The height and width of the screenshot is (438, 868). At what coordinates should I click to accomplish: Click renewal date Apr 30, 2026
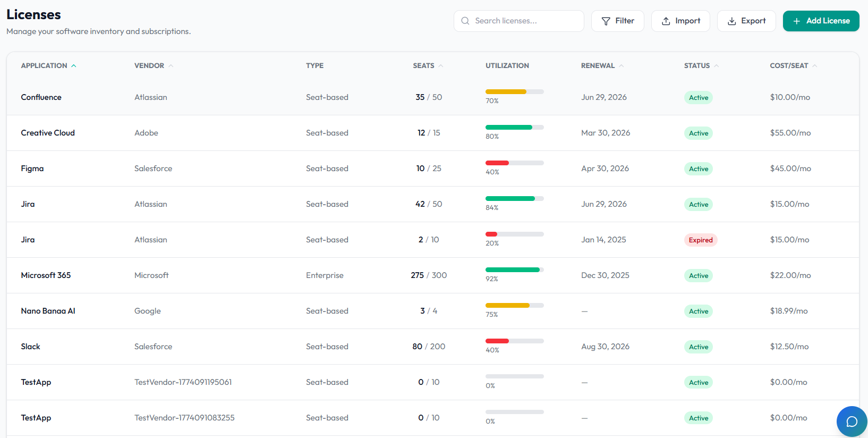click(x=605, y=169)
